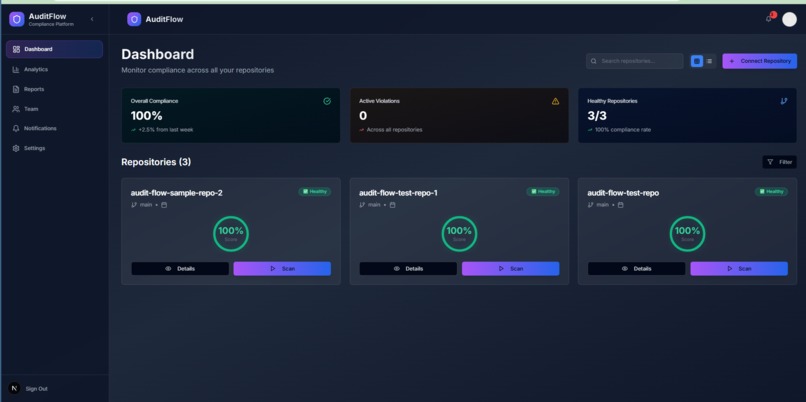
Task: Click the AuditFlow shield logo in sidebar
Action: click(x=16, y=20)
